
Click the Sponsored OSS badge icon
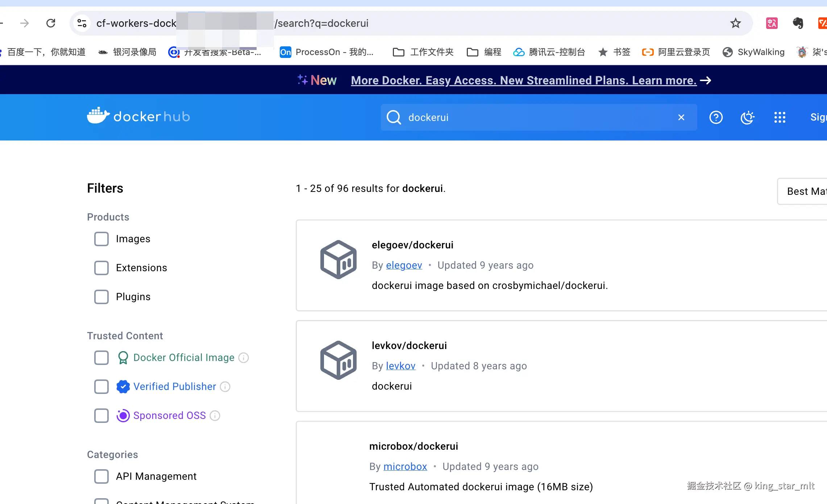(123, 416)
